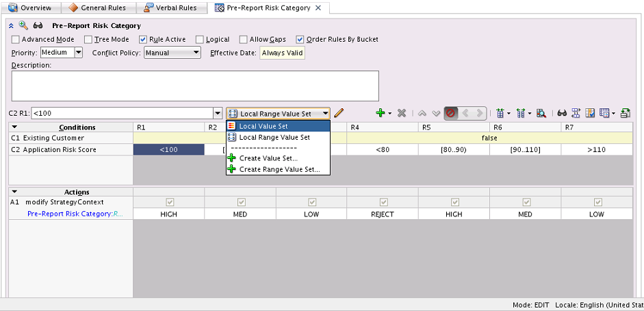Image resolution: width=644 pixels, height=311 pixels.
Task: Click the gray X delete icon
Action: [402, 113]
